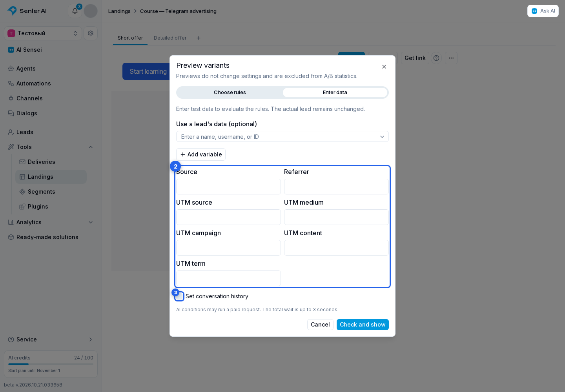565x392 pixels.
Task: Open Plugins under Tools
Action: click(x=51, y=207)
